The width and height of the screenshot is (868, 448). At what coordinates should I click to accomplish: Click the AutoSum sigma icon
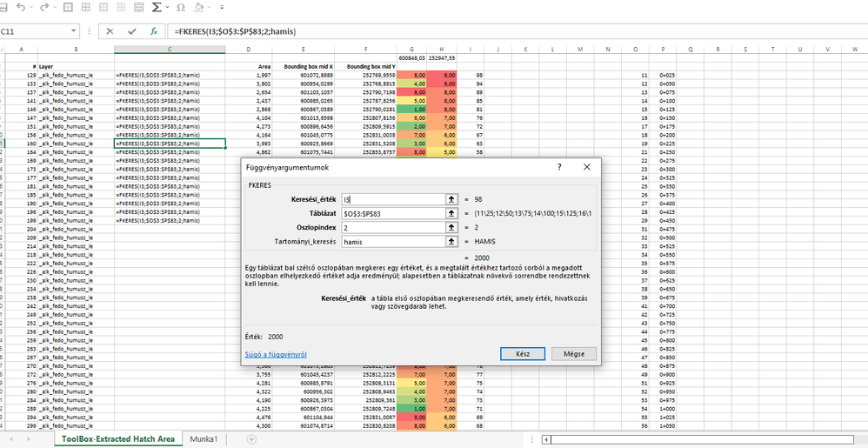(x=157, y=7)
